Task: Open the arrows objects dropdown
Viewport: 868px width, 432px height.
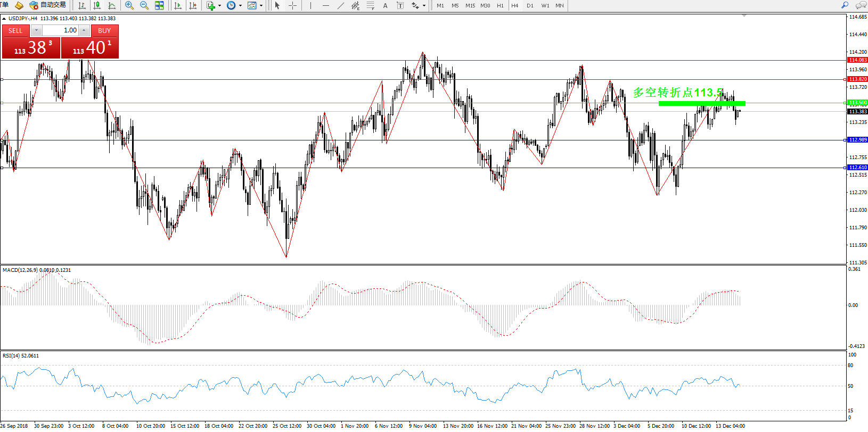Action: pos(424,6)
